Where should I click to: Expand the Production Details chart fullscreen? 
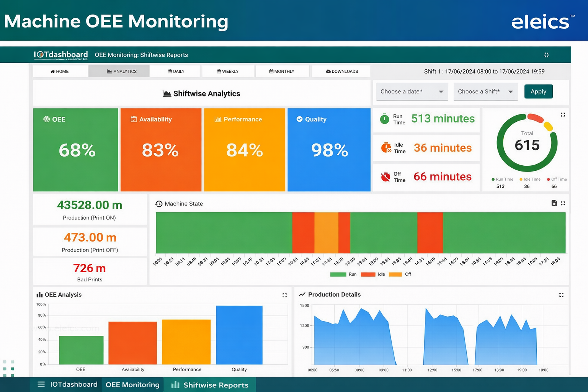pyautogui.click(x=561, y=295)
